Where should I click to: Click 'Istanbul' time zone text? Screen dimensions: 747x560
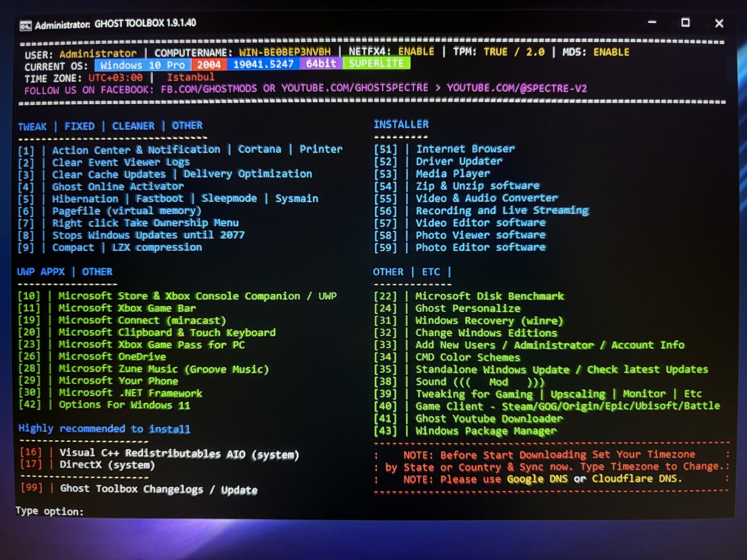point(190,77)
